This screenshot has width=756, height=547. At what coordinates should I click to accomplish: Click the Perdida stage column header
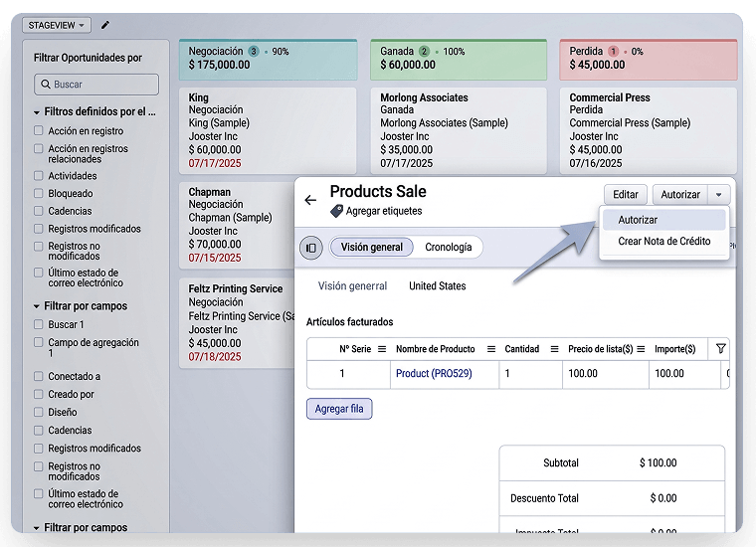click(648, 60)
